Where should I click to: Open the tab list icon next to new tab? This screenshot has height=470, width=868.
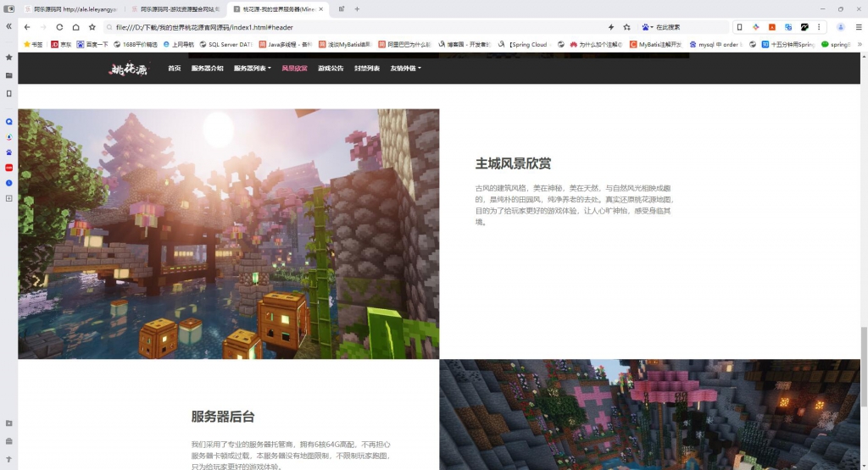[x=342, y=8]
